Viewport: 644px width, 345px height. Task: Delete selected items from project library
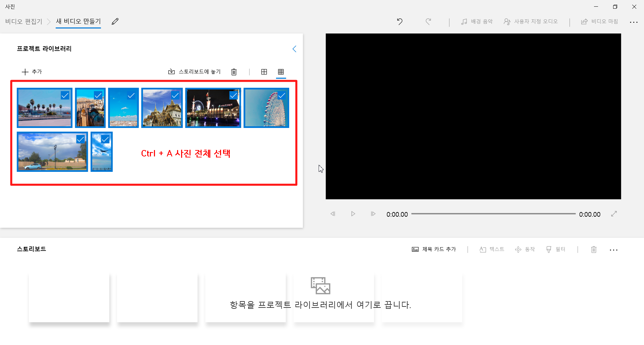pos(234,72)
